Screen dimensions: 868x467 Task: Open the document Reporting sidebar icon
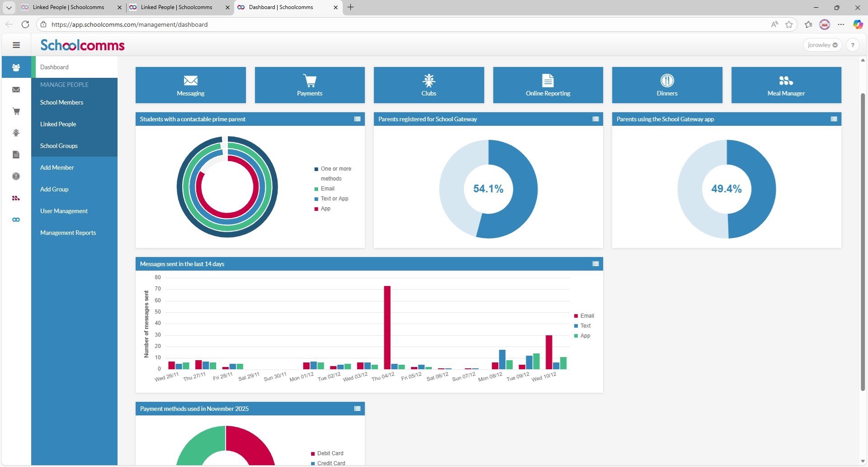[16, 155]
